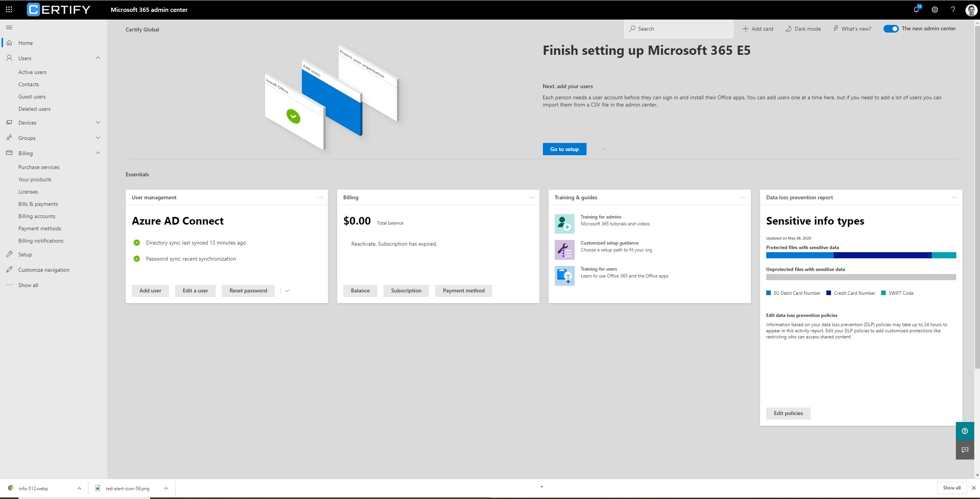Expand the Groups section chevron

click(98, 138)
